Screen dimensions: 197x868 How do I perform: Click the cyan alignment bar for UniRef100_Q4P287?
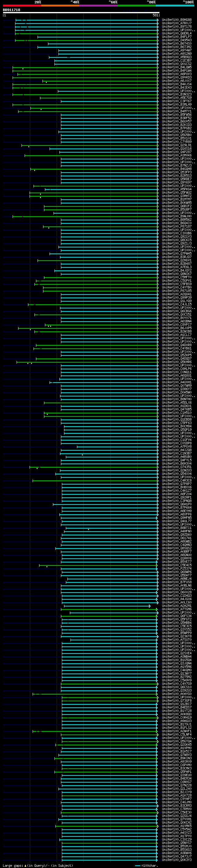coord(109,152)
